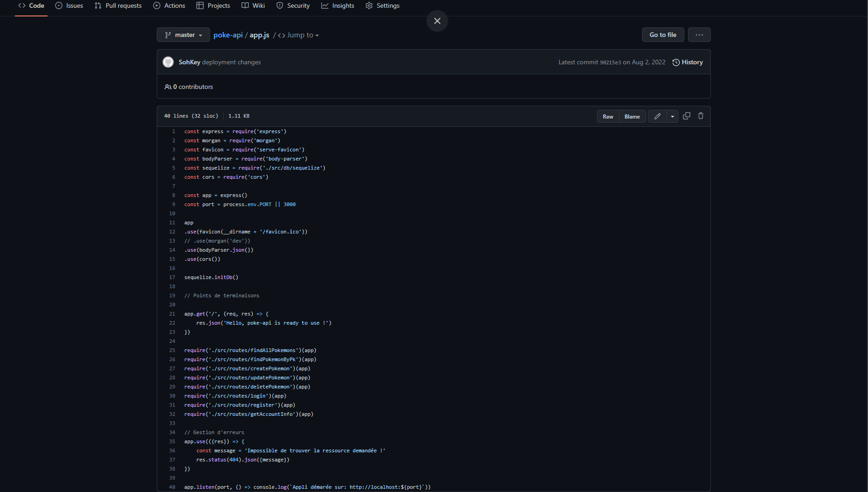The height and width of the screenshot is (492, 868).
Task: Open the Projects tab
Action: (213, 5)
